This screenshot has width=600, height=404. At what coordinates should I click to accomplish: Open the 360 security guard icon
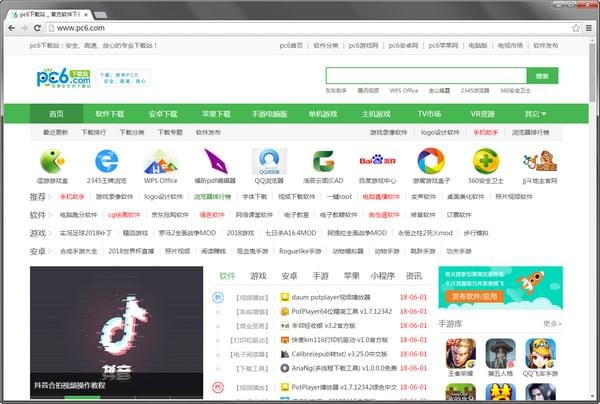tap(486, 161)
